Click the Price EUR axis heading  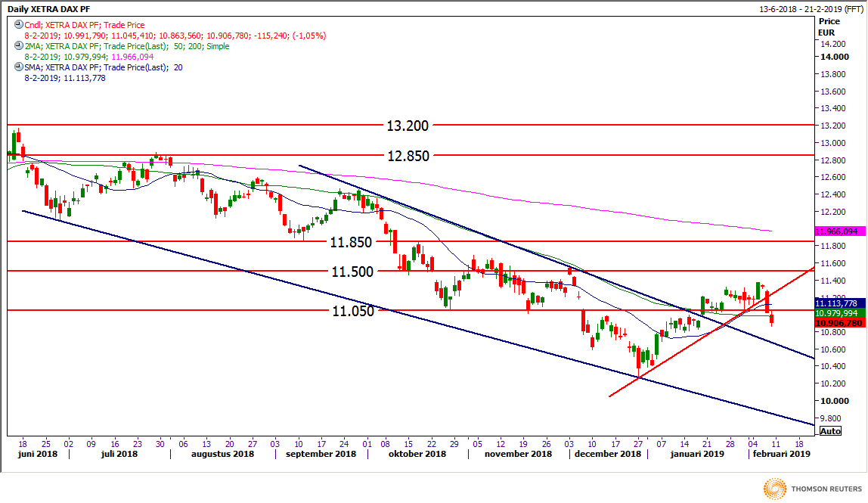click(x=829, y=26)
